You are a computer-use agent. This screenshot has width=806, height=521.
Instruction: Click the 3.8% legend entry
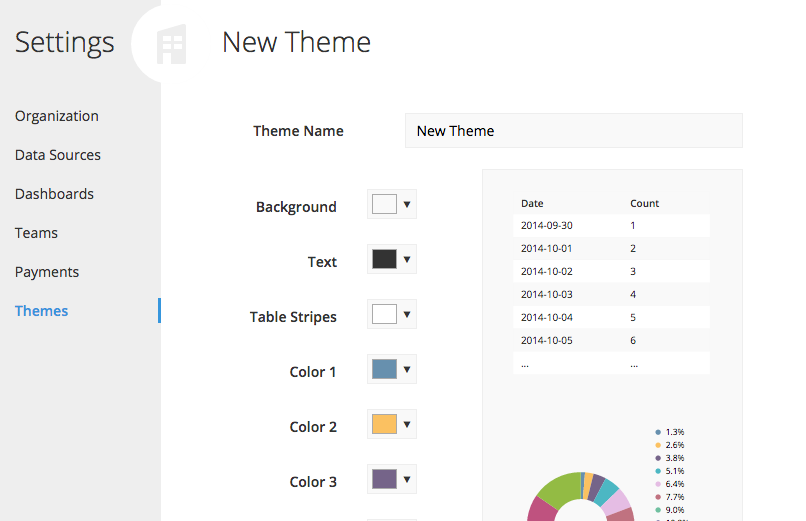tap(670, 458)
